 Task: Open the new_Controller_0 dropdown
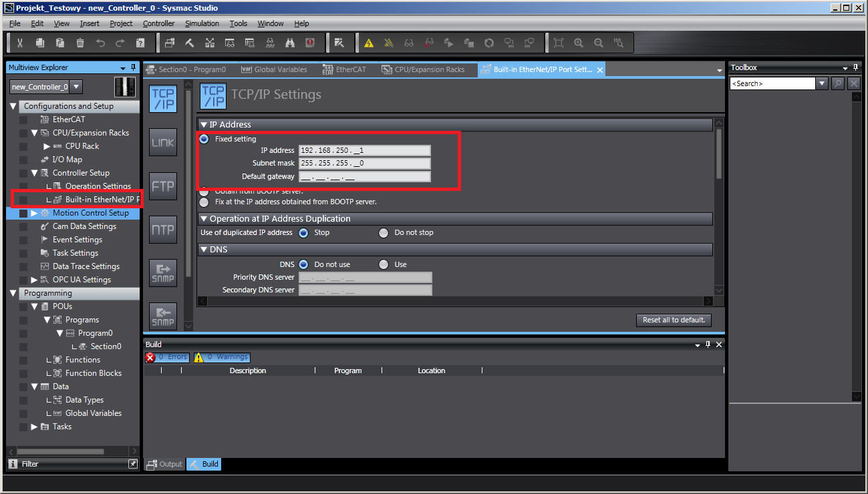coord(76,87)
